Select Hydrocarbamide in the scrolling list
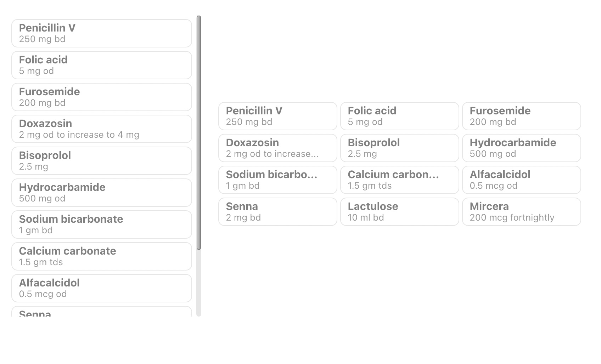This screenshot has width=601, height=364. pos(101,193)
